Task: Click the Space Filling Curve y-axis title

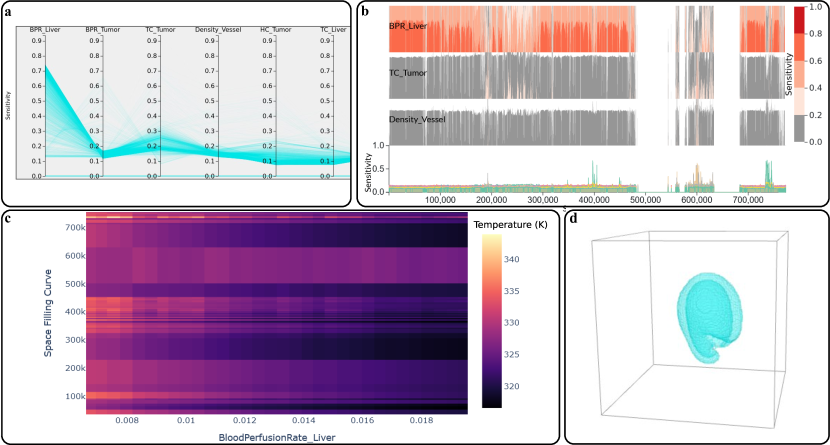Action: point(48,313)
